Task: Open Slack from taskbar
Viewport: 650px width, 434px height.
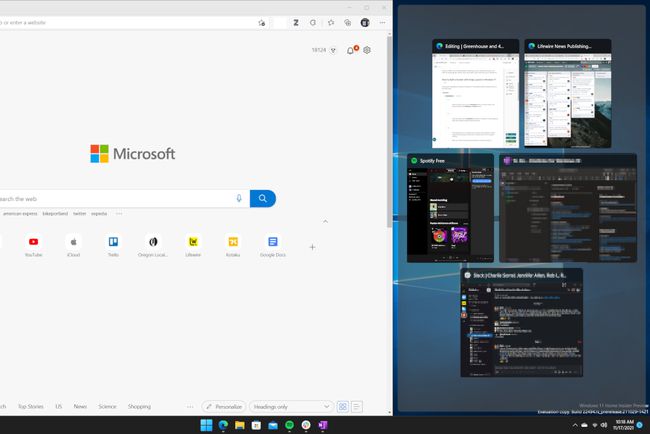Action: click(306, 425)
